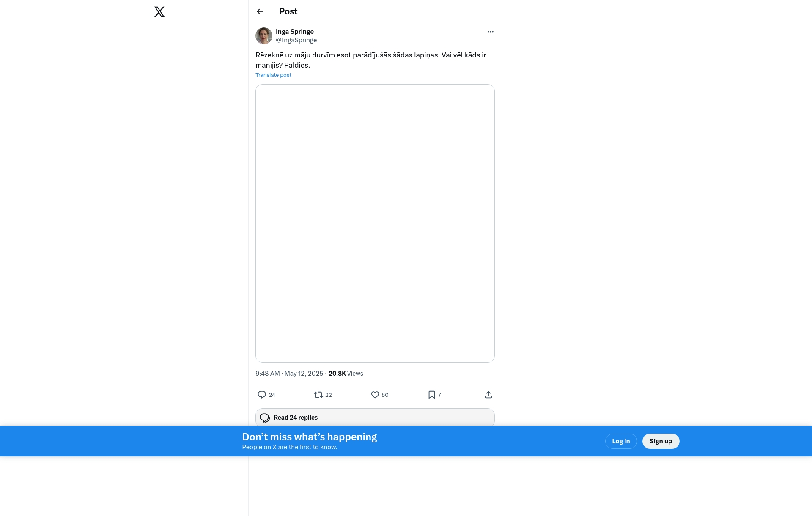Screen dimensions: 812x516
Task: Open the share post icon
Action: coord(488,395)
